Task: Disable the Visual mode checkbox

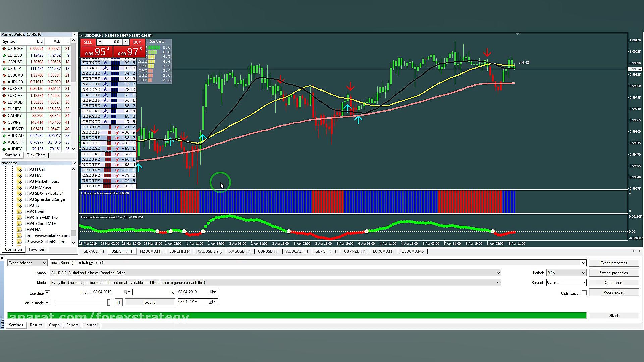Action: point(47,302)
